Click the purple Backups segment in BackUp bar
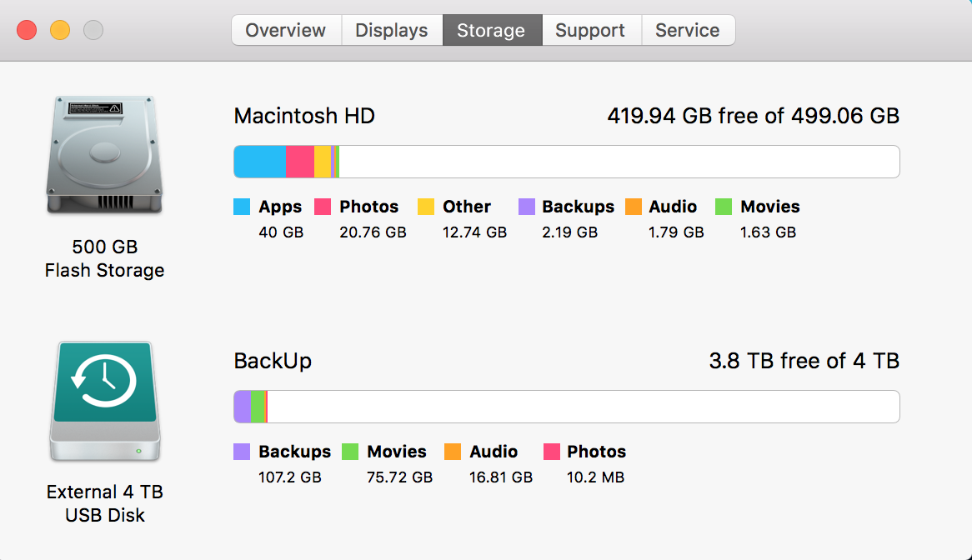This screenshot has width=972, height=560. point(243,407)
